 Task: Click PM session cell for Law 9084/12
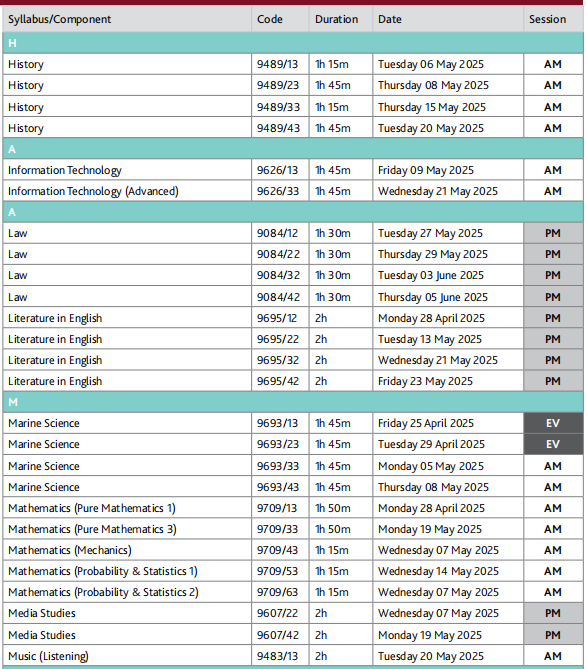pos(553,233)
